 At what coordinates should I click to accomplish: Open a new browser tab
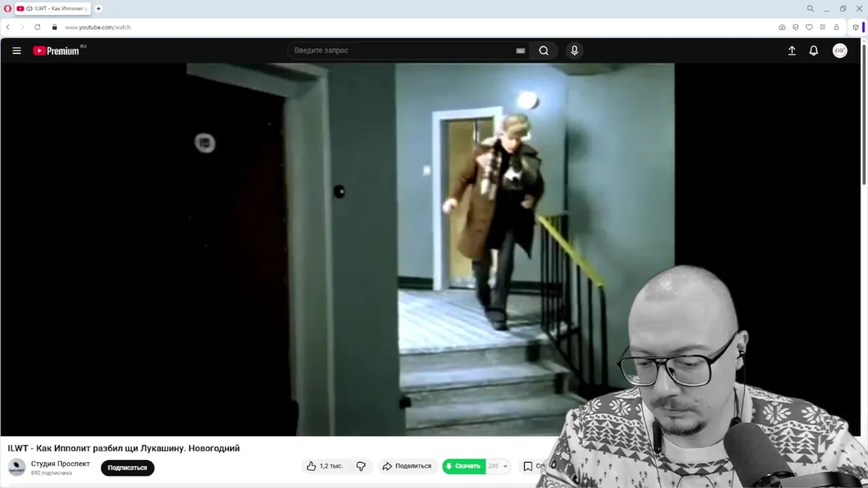98,9
